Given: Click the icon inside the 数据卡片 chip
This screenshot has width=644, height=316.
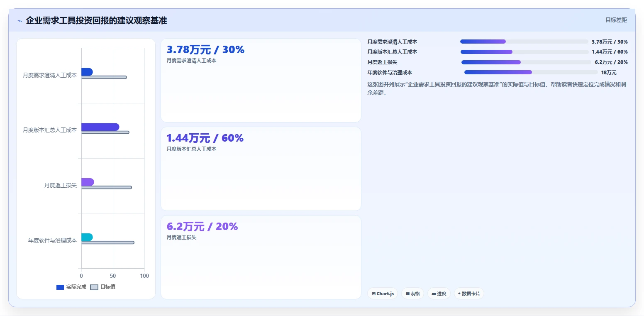Looking at the screenshot, I should point(459,294).
